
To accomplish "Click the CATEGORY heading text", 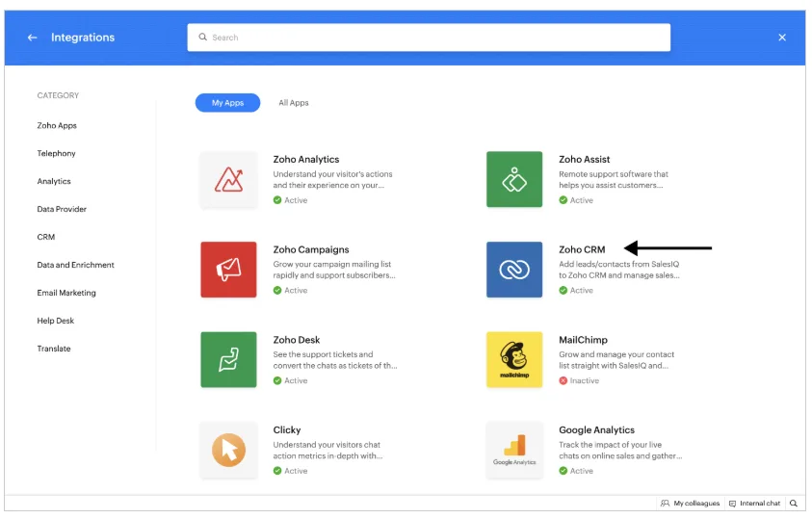I will (58, 95).
